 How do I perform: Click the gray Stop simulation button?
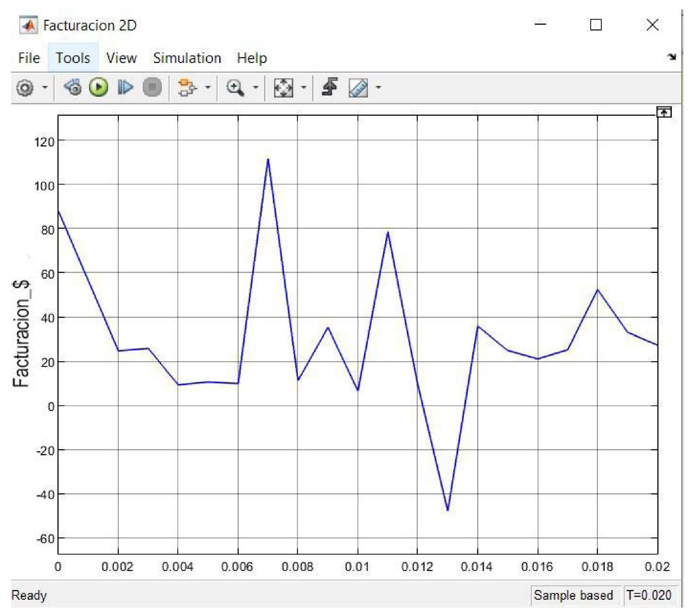coord(152,87)
